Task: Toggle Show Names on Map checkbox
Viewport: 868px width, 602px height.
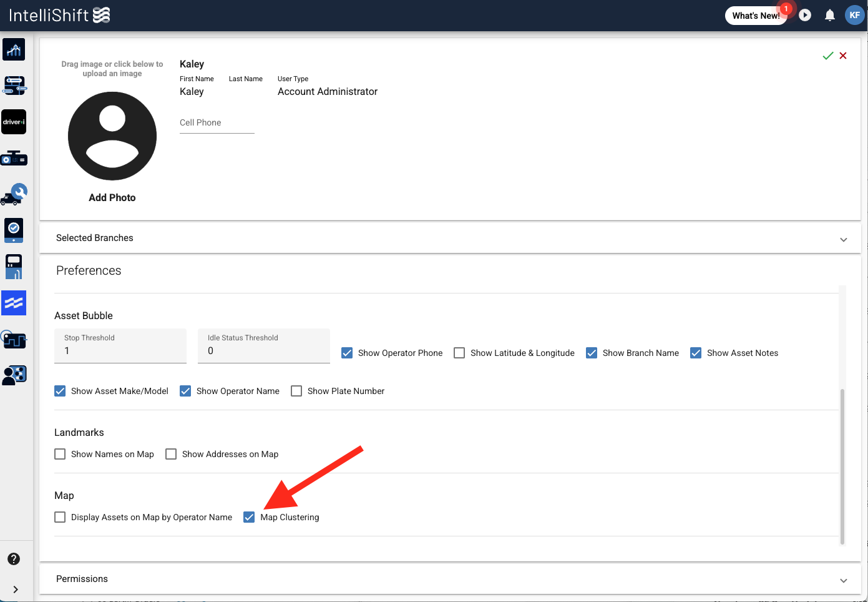Action: [60, 454]
